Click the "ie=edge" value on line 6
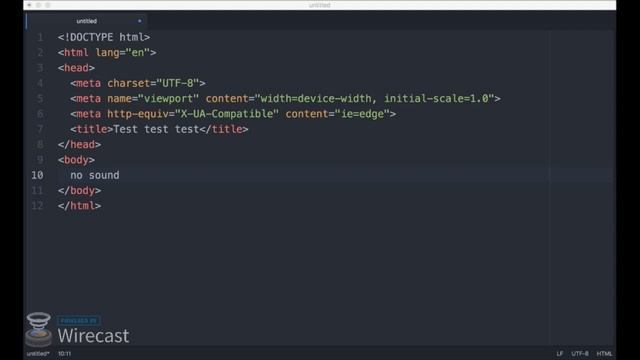 362,114
